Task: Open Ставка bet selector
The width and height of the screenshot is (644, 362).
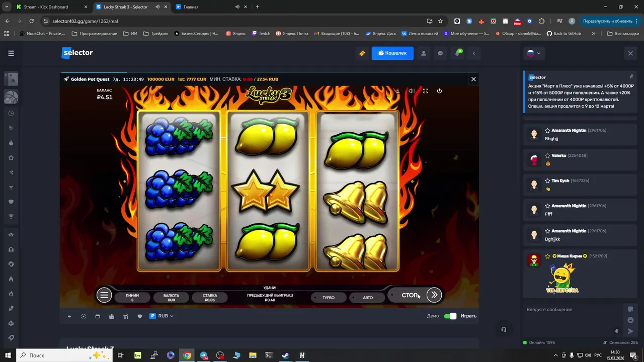Action: 210,298
